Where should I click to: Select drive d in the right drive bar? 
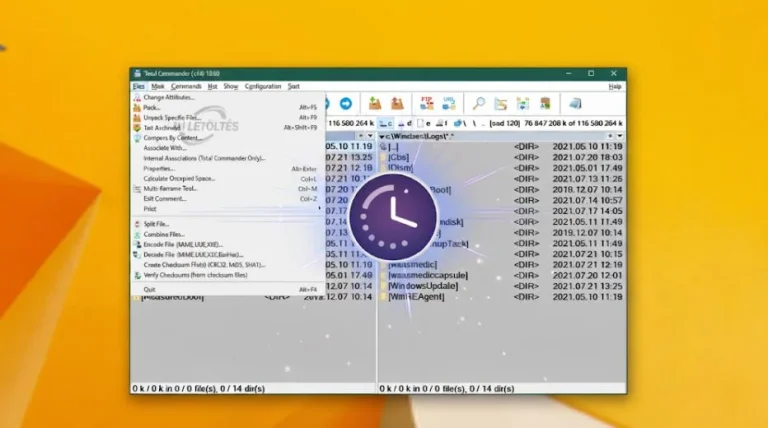(405, 123)
